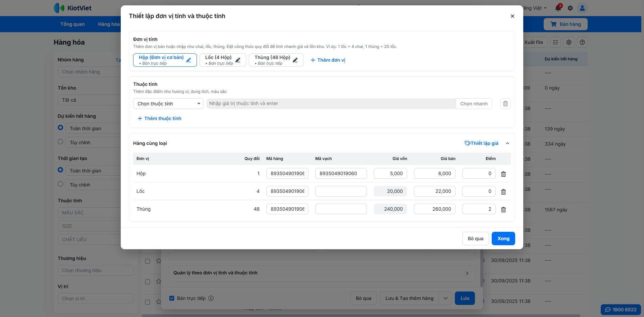Delete the Thùng row with trash icon
644x317 pixels.
point(503,210)
